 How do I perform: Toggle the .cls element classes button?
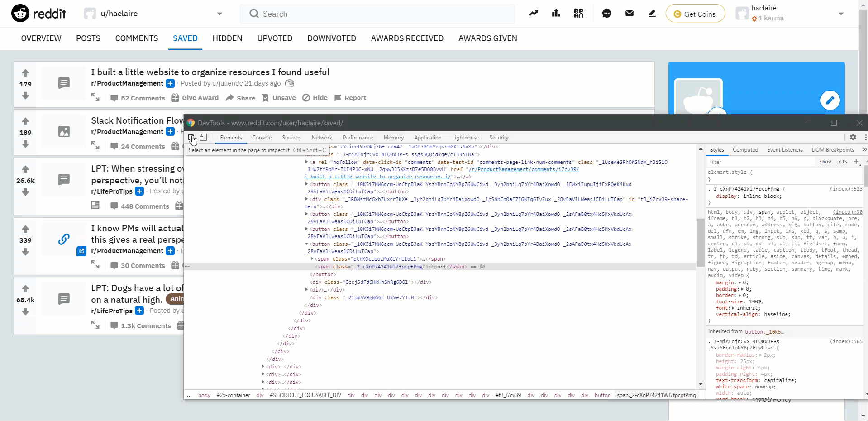(842, 162)
